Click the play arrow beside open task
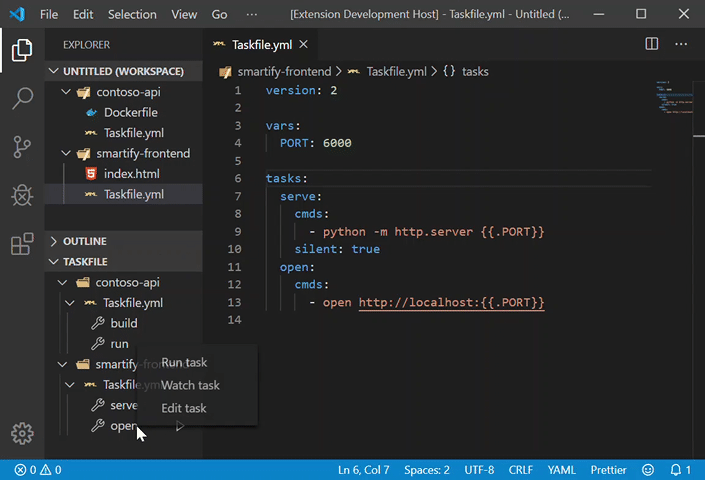This screenshot has width=705, height=480. point(180,426)
